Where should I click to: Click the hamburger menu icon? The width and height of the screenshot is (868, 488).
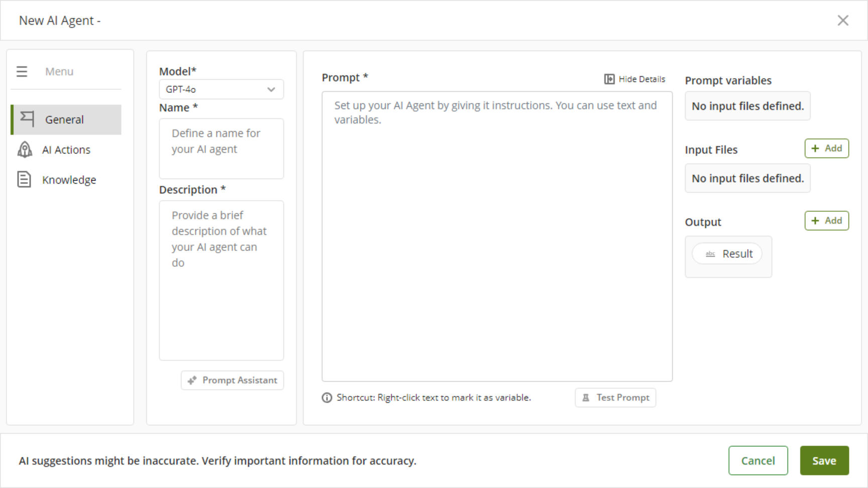(x=22, y=72)
